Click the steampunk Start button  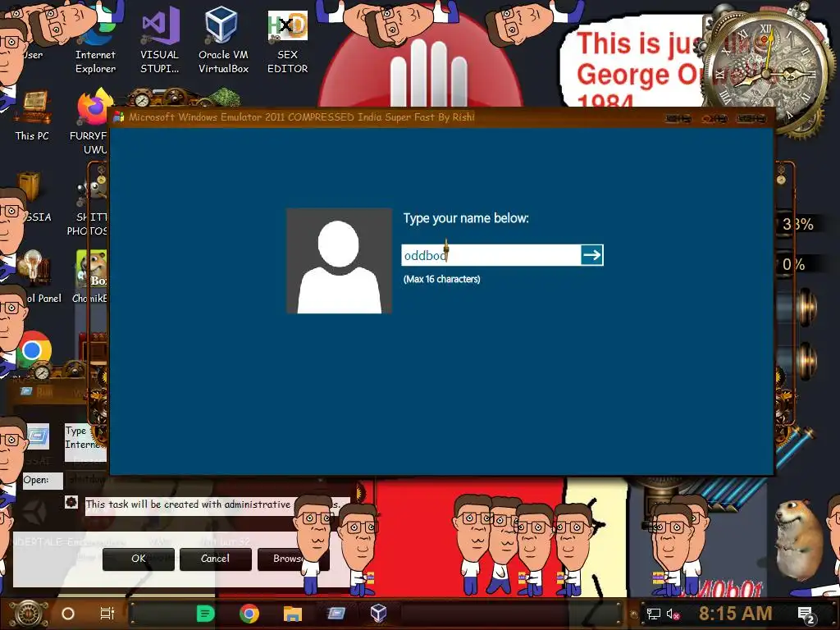29,614
